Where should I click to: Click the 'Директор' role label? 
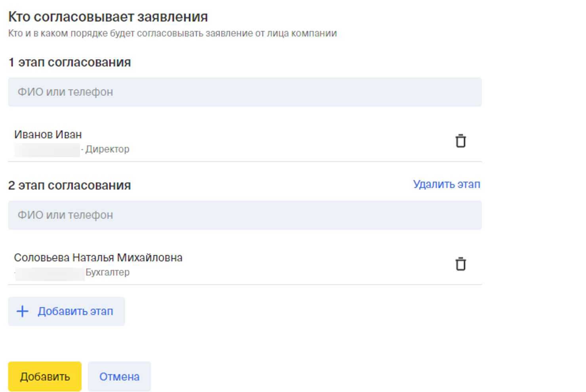point(107,149)
